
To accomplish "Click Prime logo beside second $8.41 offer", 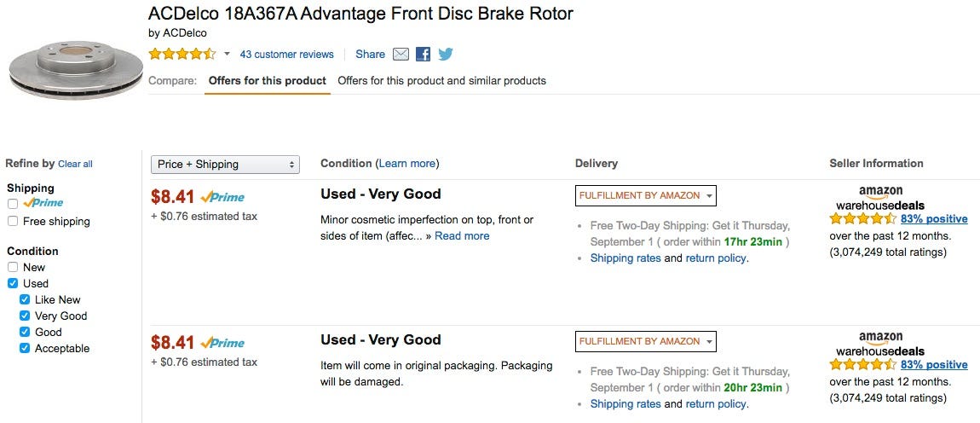I will 222,343.
